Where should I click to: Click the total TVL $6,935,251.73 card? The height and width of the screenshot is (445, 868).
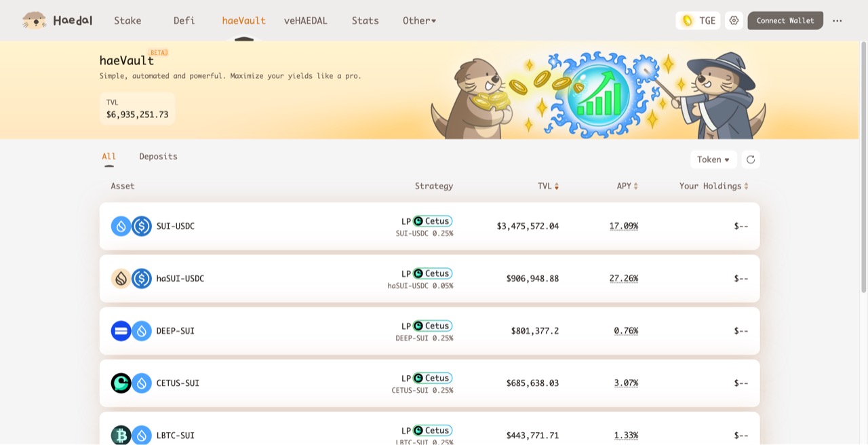point(137,109)
